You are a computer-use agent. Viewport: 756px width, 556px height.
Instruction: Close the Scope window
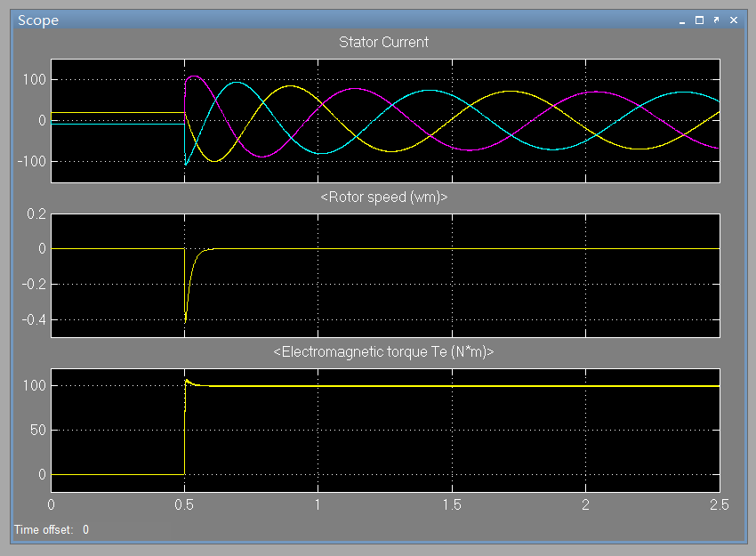(734, 20)
